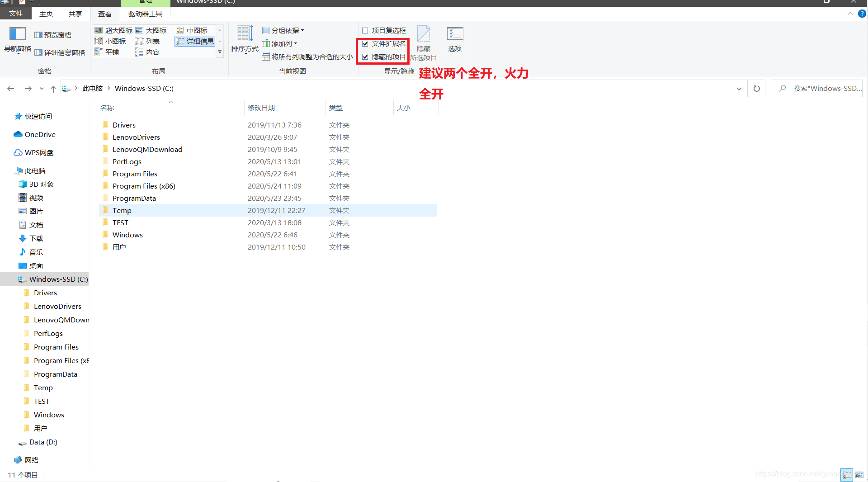Toggle the Preview pane (预览窗格)
The image size is (868, 482).
[53, 35]
